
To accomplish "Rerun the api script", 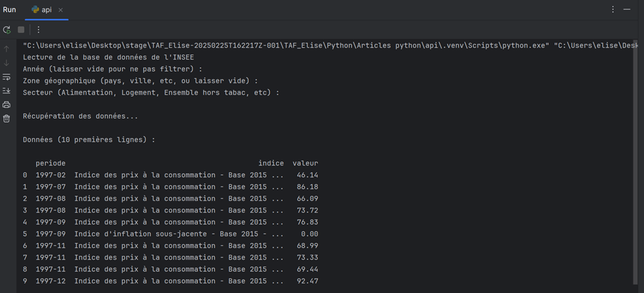I will click(7, 30).
